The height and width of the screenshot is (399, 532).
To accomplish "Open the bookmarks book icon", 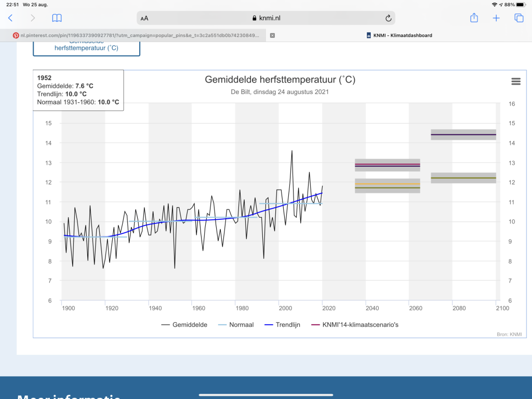I will click(x=57, y=18).
